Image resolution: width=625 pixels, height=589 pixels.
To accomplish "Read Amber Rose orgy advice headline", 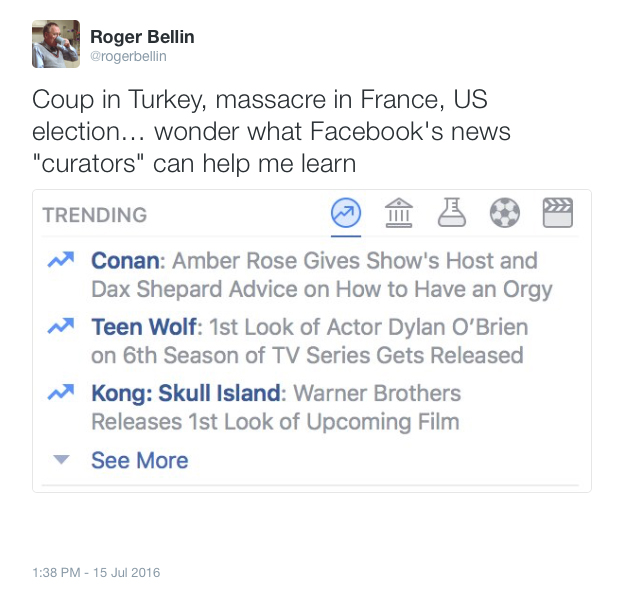I will 322,275.
